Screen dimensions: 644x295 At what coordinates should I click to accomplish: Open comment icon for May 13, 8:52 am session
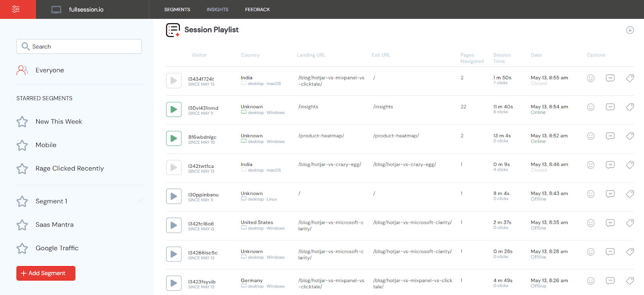(610, 136)
